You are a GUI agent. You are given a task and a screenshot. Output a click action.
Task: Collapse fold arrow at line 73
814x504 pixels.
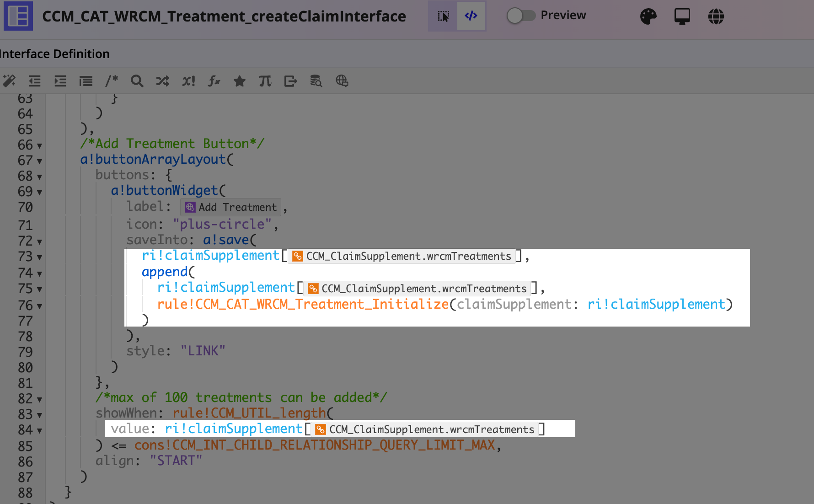pos(39,257)
